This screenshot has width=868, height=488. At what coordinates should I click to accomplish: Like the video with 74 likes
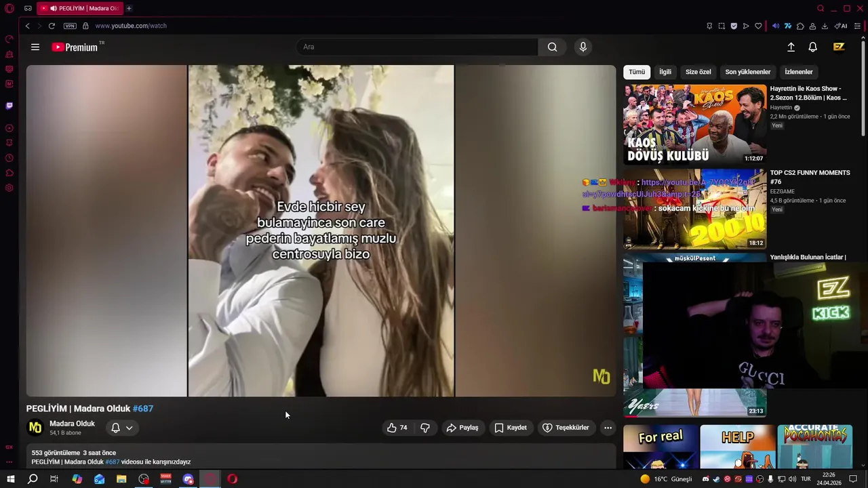[x=397, y=428]
